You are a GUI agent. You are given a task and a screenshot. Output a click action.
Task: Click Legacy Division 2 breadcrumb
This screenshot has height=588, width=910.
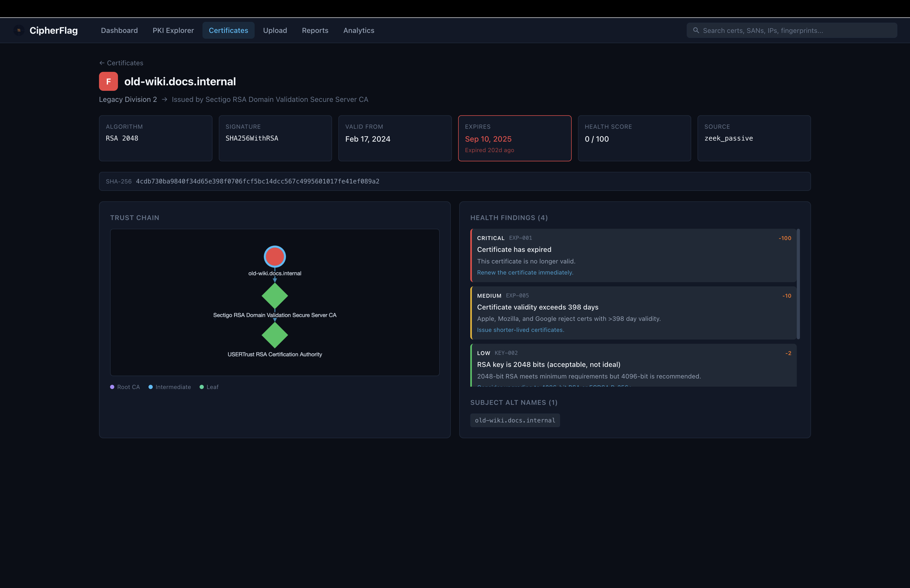click(x=128, y=99)
